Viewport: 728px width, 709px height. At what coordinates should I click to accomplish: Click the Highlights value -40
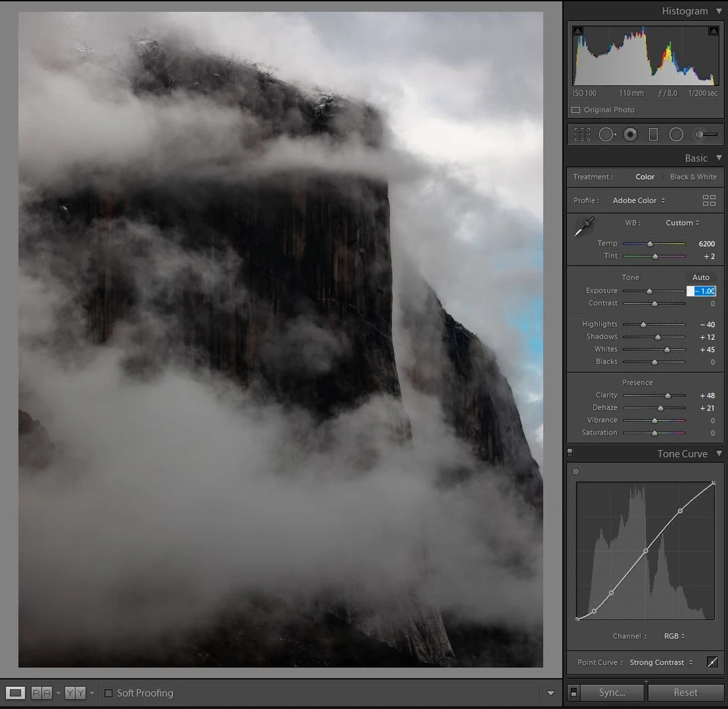[707, 324]
